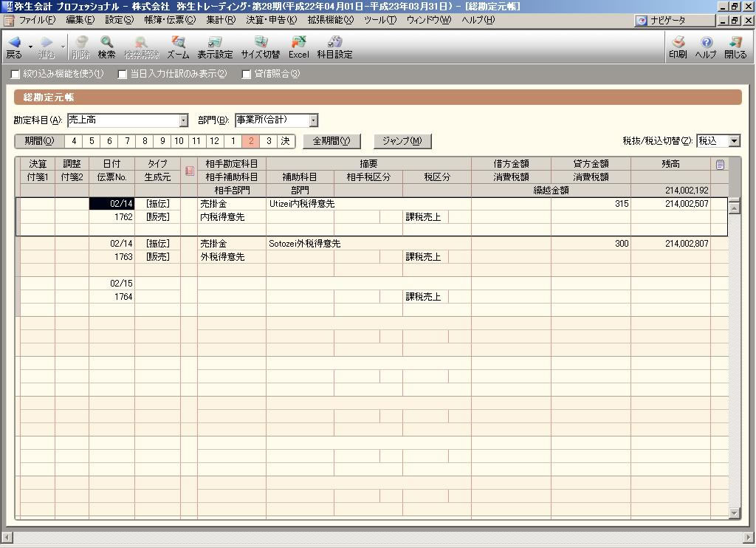
Task: Open the 帳簿・伝票(C) menu
Action: (x=170, y=20)
